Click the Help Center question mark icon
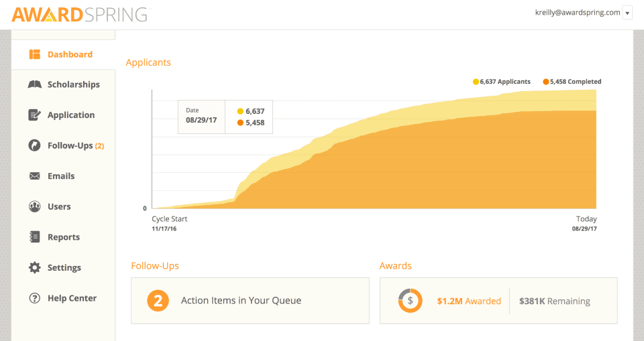The height and width of the screenshot is (341, 644). click(35, 298)
